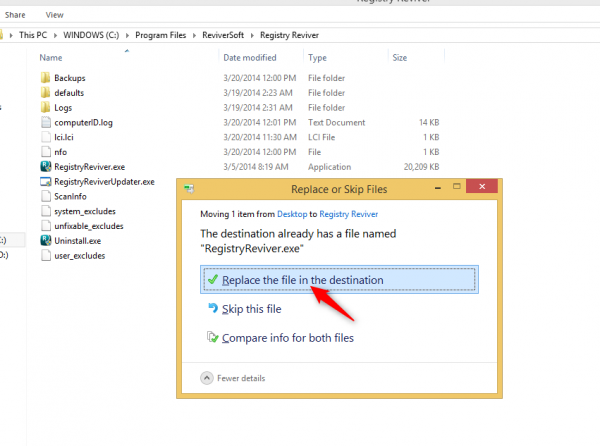Click the LCI File type cell
The height and width of the screenshot is (446, 600).
[x=321, y=137]
